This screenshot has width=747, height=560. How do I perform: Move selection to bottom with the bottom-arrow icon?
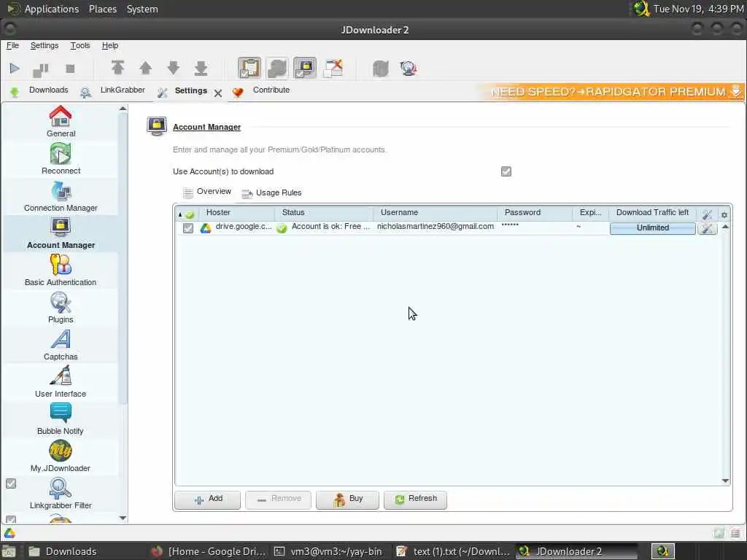point(201,68)
